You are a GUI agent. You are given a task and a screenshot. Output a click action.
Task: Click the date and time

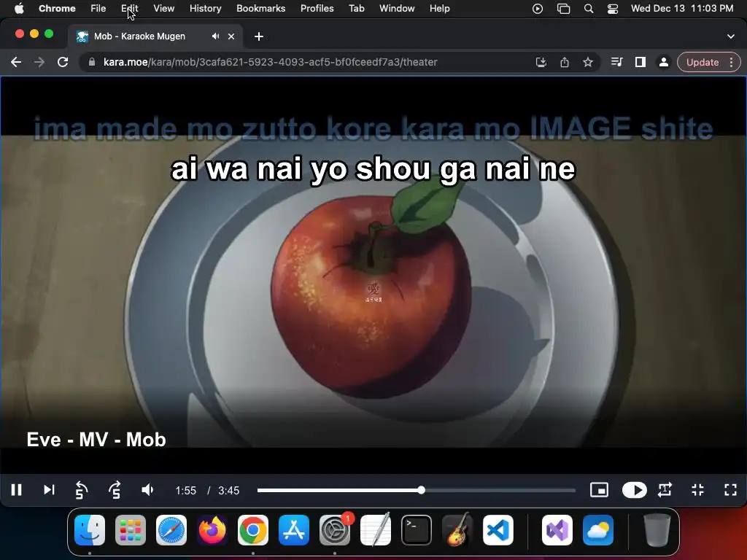(682, 9)
